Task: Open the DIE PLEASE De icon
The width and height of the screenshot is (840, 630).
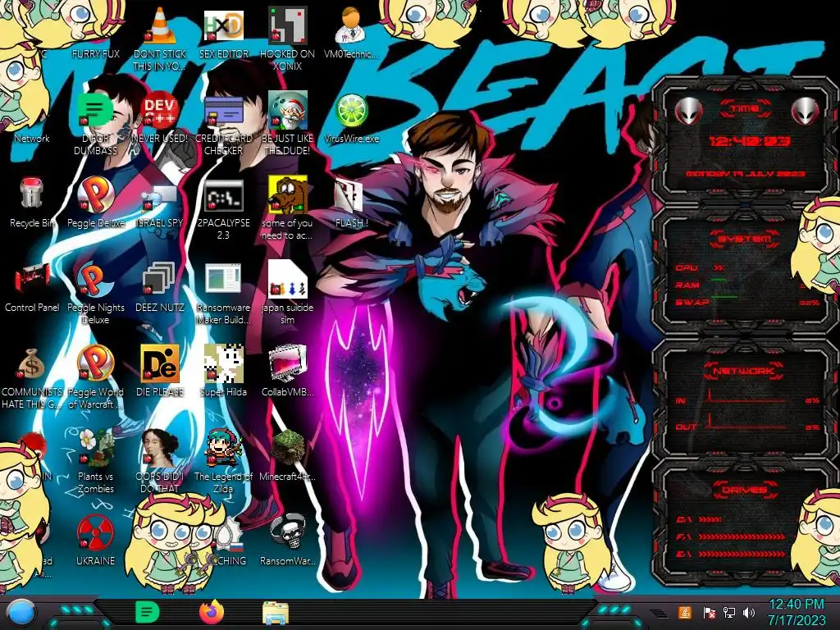Action: click(x=160, y=363)
